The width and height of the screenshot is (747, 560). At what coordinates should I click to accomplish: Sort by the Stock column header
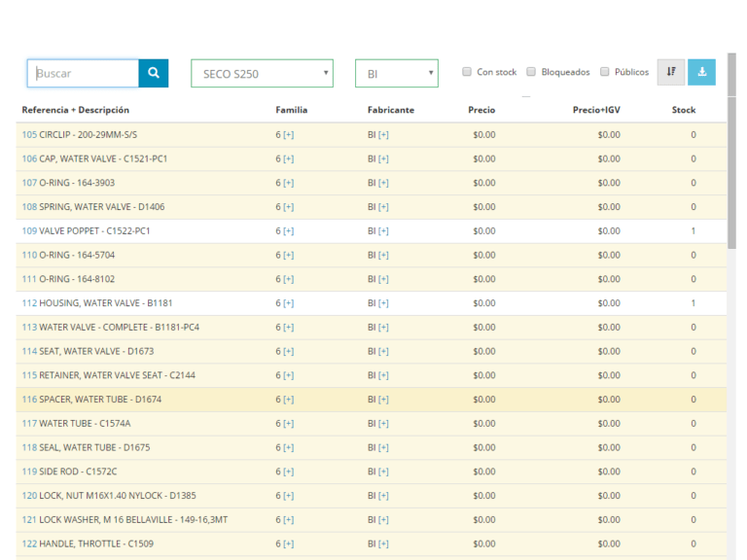[x=684, y=110]
